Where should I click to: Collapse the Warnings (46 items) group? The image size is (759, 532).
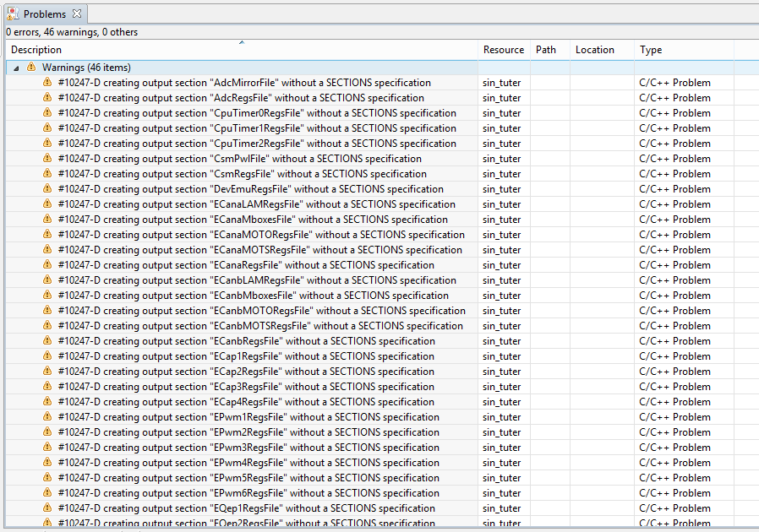(16, 68)
